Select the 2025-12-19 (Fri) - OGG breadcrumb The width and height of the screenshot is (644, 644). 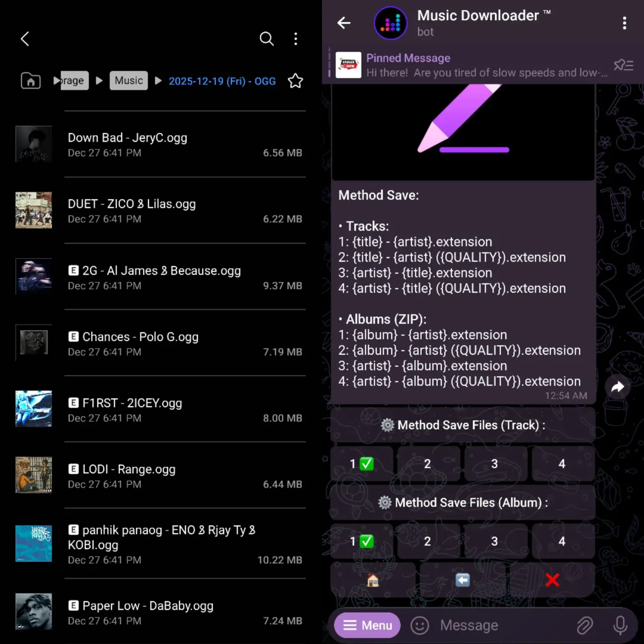pos(222,81)
